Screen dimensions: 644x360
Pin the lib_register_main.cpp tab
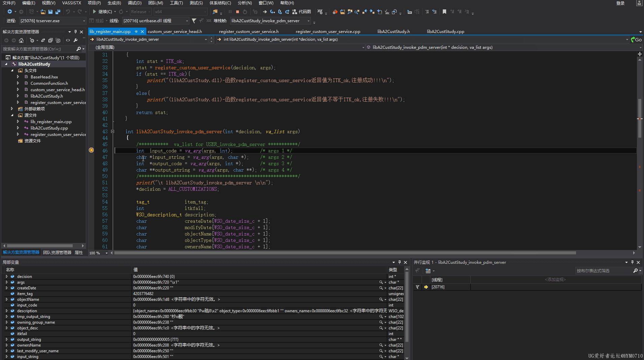136,32
